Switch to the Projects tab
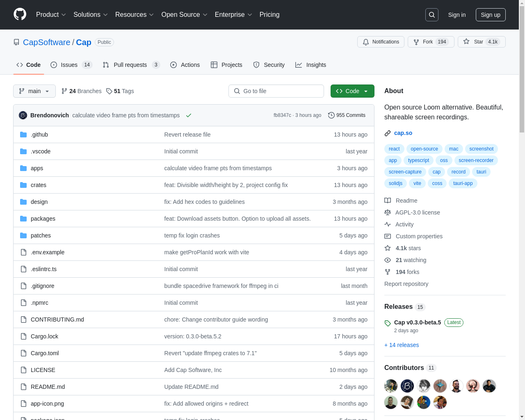This screenshot has height=420, width=525. click(226, 65)
